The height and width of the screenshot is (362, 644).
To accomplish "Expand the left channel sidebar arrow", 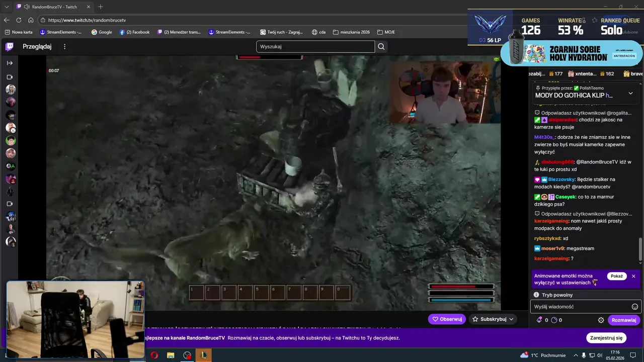I will (10, 63).
